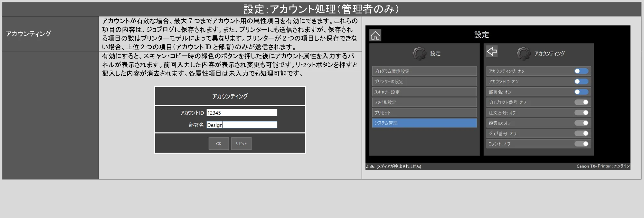Click the Z 36 media status message

[393, 166]
